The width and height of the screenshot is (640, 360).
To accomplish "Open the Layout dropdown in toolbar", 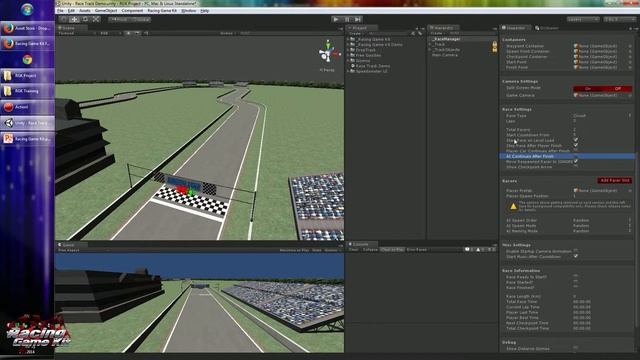I will (619, 19).
